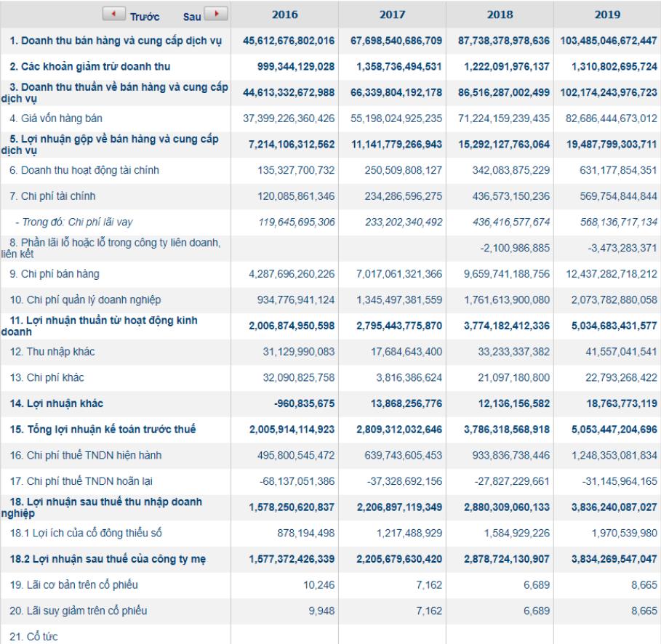Image resolution: width=661 pixels, height=644 pixels.
Task: Select the 2018 other income 33,233,337,382
Action: [x=514, y=352]
